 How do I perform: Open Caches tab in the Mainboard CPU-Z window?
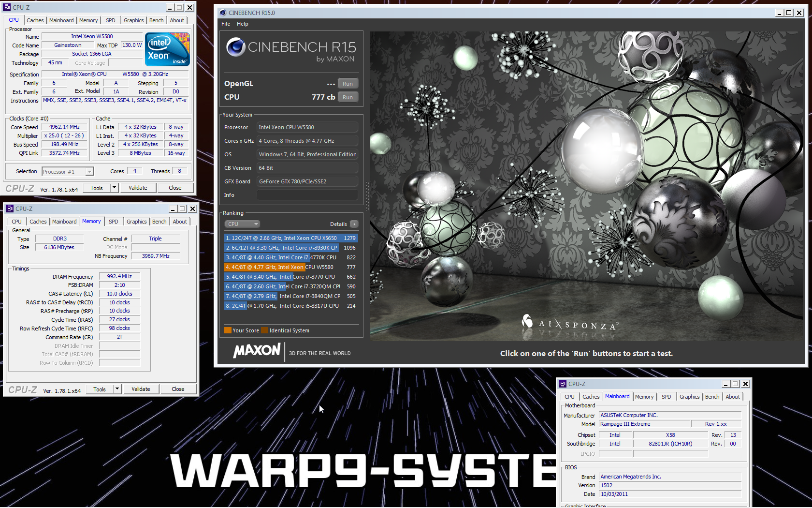pos(591,397)
